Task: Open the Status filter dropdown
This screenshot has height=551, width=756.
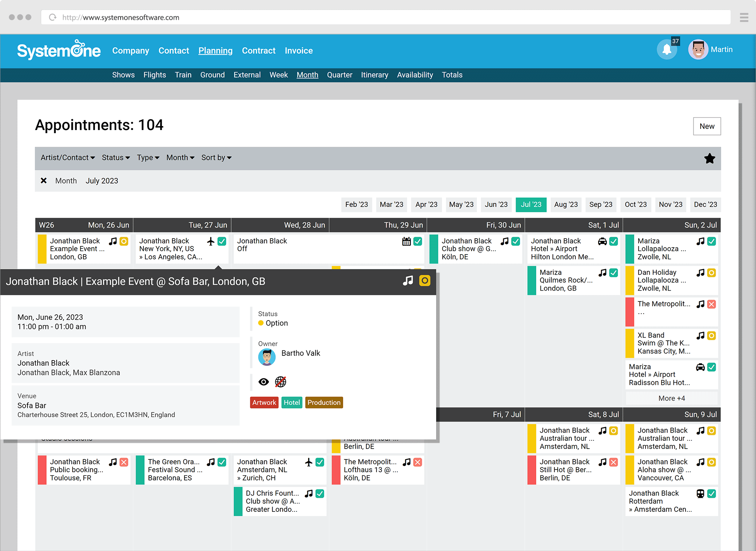Action: tap(116, 158)
